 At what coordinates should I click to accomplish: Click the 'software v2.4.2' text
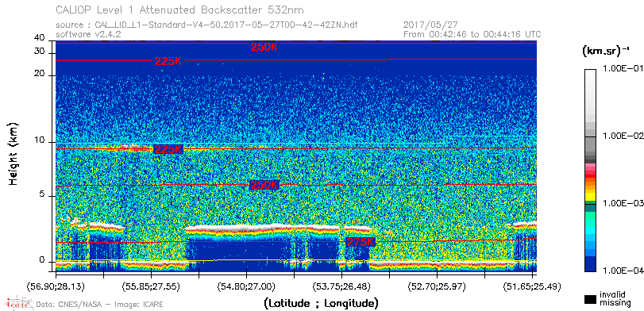(88, 34)
